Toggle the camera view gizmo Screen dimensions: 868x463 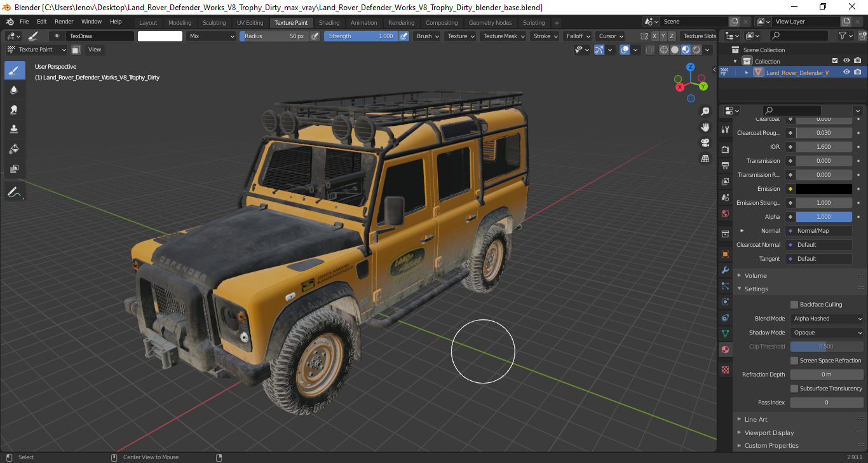tap(705, 142)
